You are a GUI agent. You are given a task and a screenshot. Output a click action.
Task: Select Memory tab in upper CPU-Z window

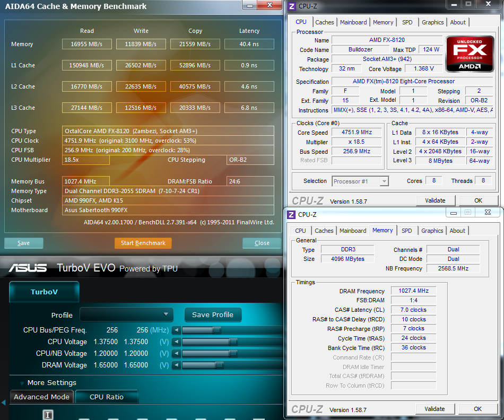point(383,22)
